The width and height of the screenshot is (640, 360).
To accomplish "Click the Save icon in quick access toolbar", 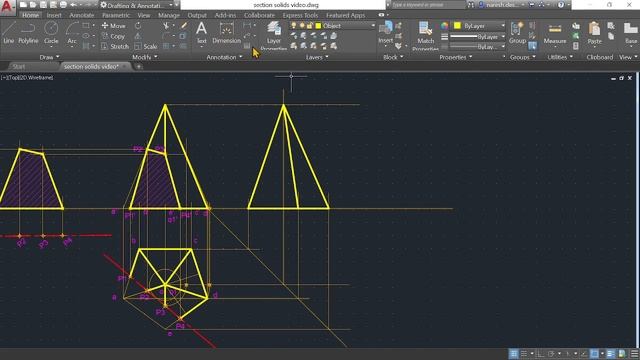I will tap(43, 5).
